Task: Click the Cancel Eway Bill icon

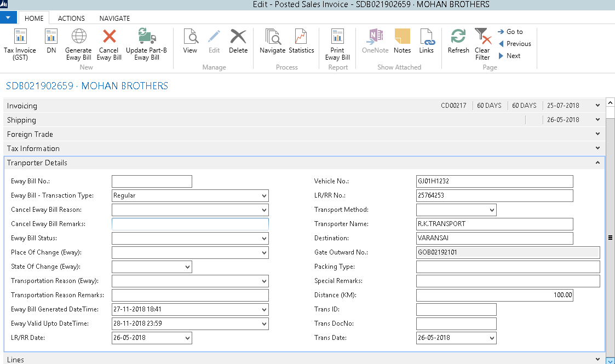Action: (110, 37)
